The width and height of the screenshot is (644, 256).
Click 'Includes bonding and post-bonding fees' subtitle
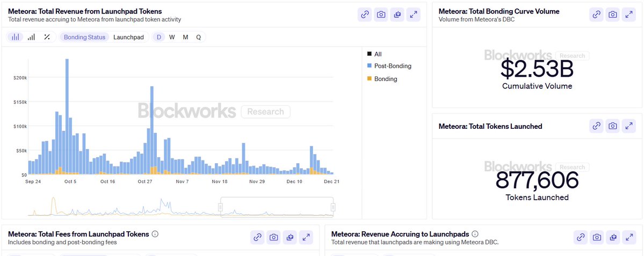coord(62,242)
